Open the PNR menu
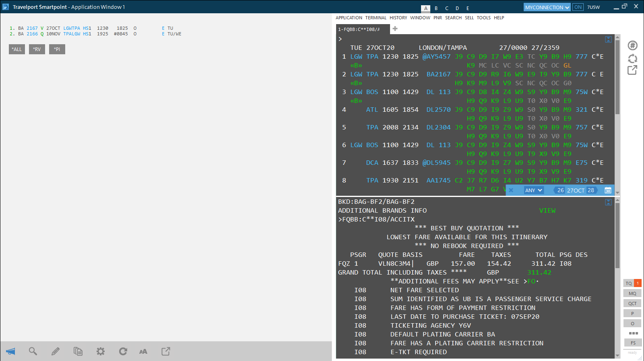This screenshot has width=644, height=361. click(438, 18)
